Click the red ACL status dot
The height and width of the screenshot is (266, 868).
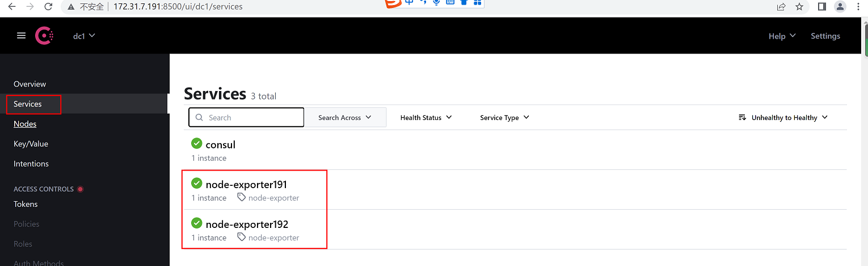coord(80,189)
